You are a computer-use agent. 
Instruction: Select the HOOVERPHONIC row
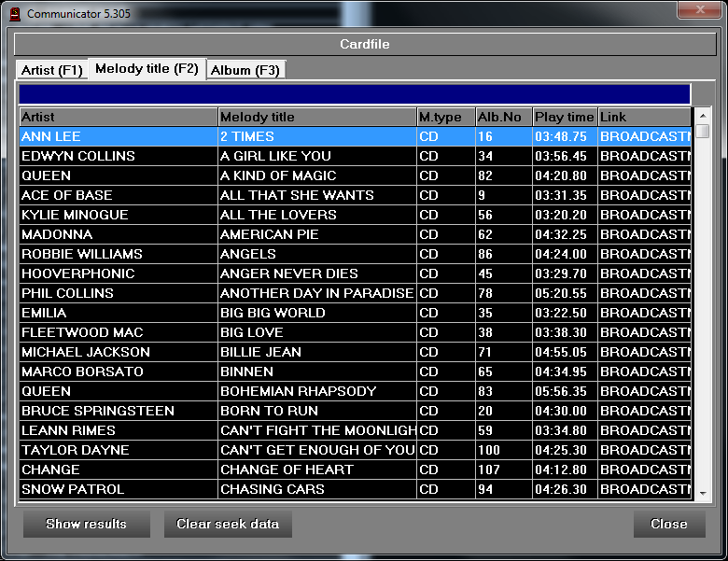[356, 273]
